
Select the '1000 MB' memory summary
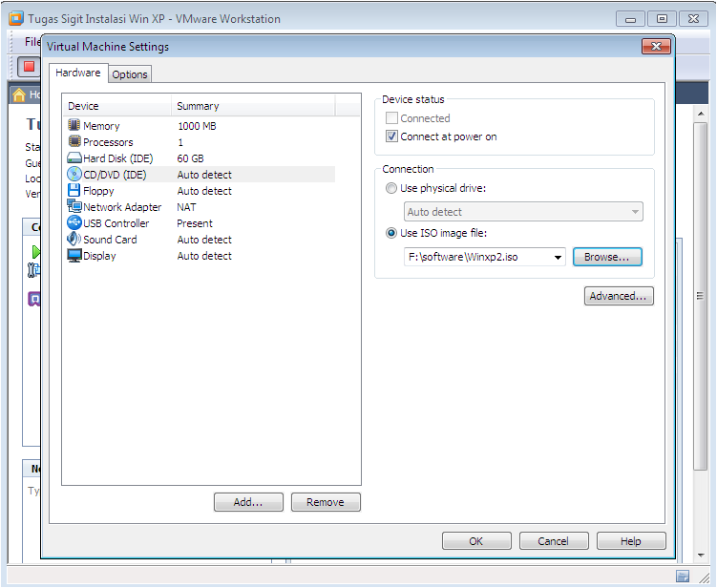197,126
